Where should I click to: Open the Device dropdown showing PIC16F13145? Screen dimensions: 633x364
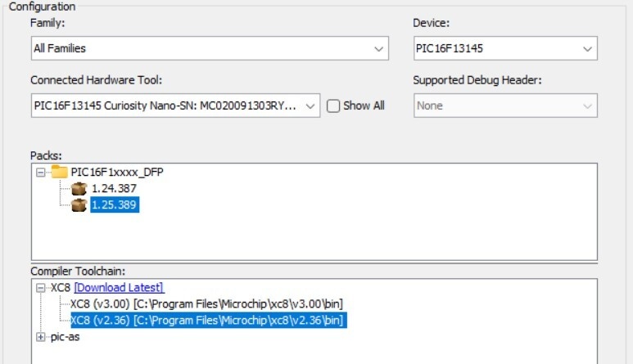pos(505,48)
